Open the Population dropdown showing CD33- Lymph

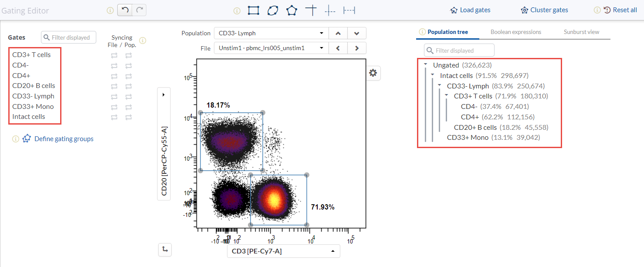[x=271, y=33]
